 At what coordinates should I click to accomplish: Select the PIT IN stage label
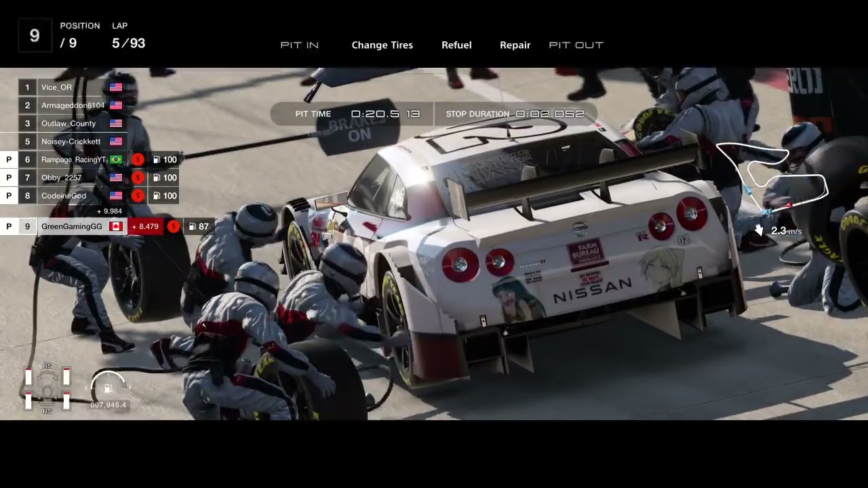299,45
